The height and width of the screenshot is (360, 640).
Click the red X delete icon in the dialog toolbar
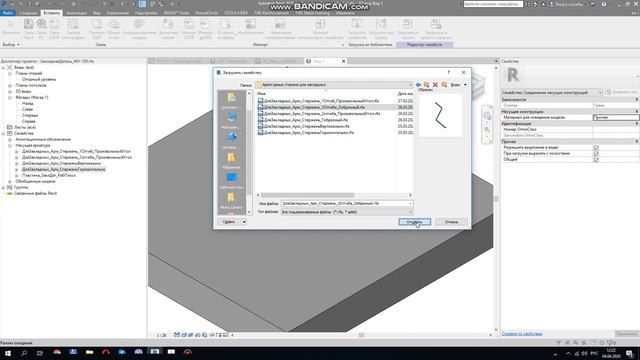tap(435, 84)
